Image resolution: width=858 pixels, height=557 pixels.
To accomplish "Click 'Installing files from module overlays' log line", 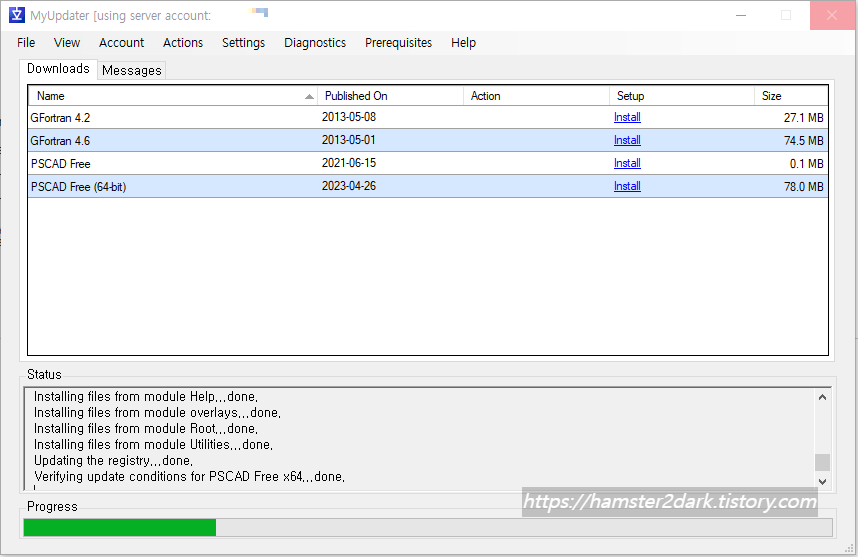I will pos(157,412).
